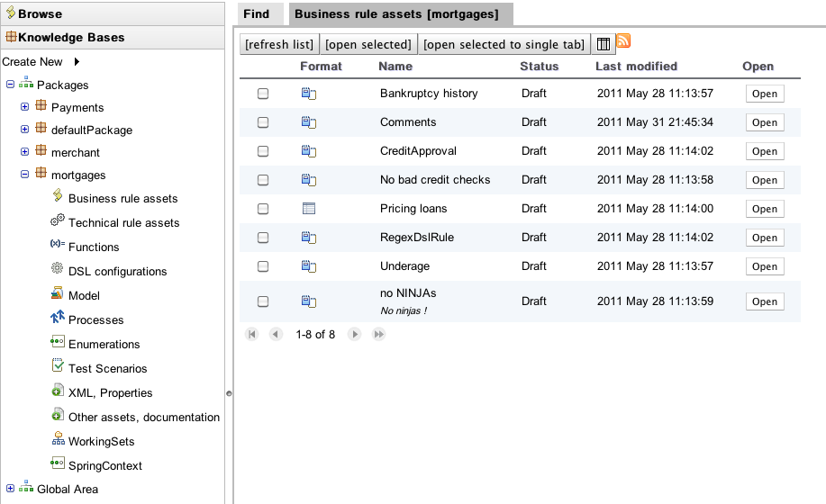Click the WorkingSets icon in tree

tap(57, 440)
